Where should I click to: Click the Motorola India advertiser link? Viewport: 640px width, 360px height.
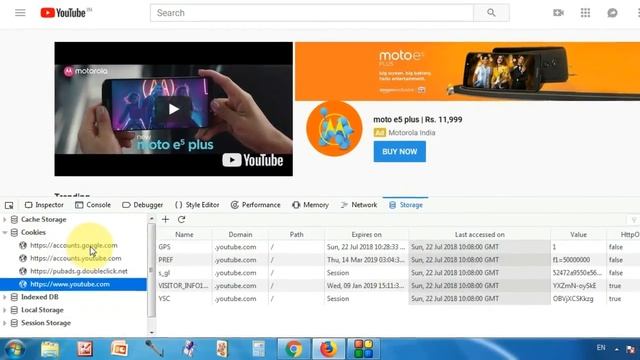411,133
